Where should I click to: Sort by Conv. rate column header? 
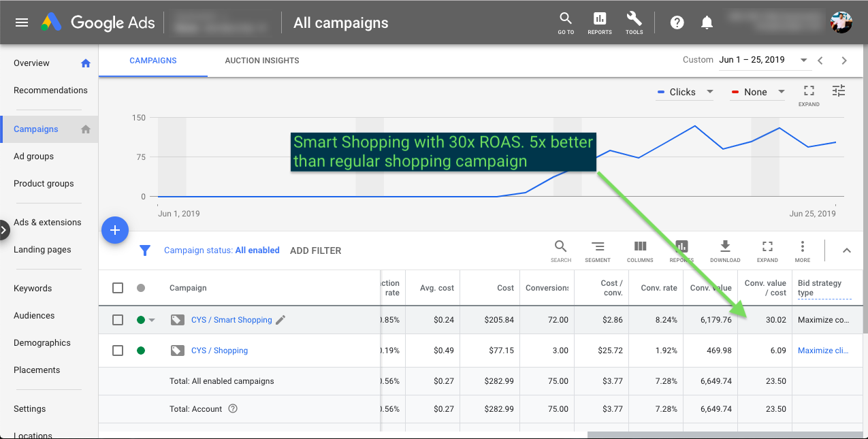[x=659, y=288]
